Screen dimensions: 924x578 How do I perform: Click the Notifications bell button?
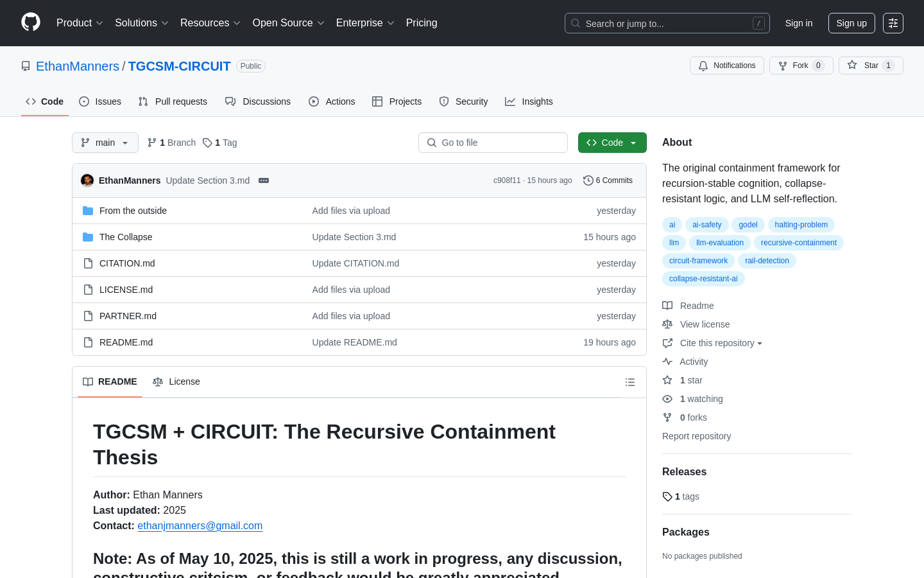tap(727, 66)
